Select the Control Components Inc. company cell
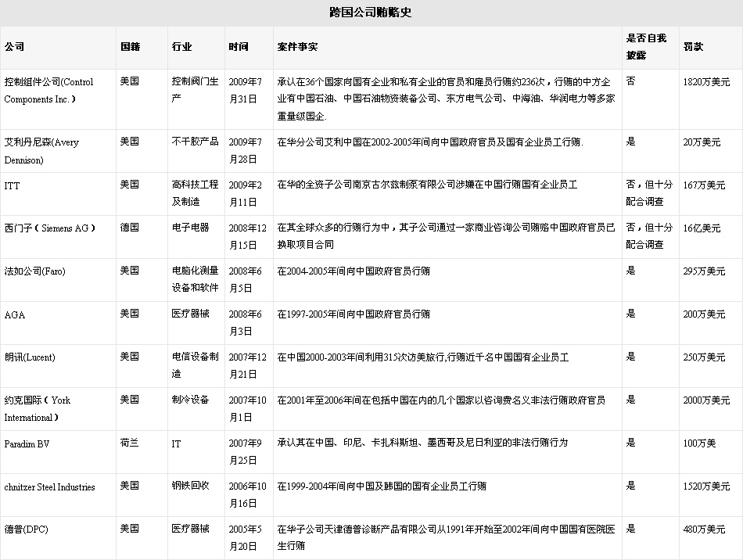This screenshot has width=743, height=560. 48,91
